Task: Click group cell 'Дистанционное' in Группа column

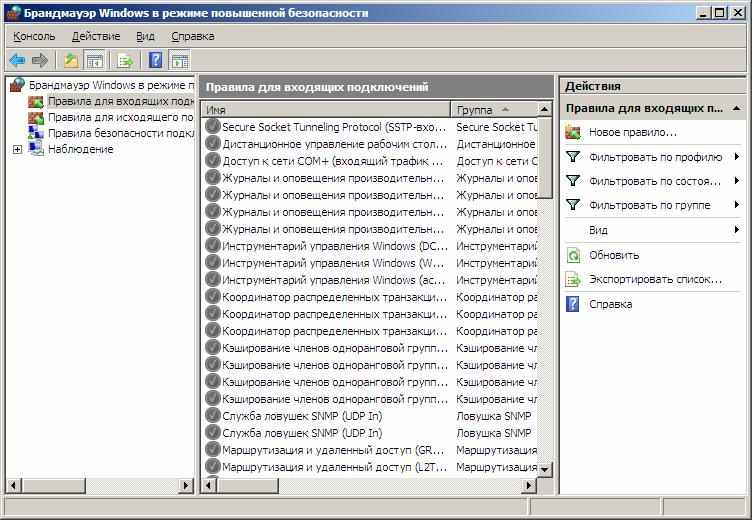Action: (x=495, y=144)
